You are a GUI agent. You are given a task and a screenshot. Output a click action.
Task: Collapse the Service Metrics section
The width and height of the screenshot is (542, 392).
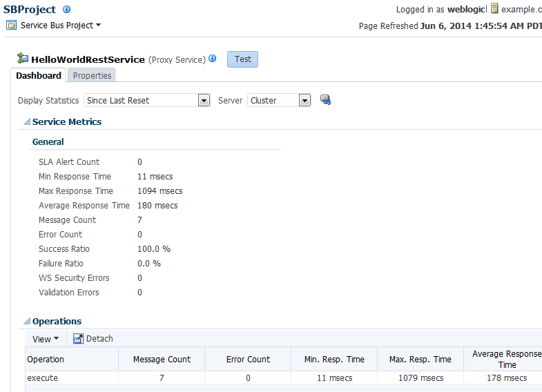[x=27, y=121]
